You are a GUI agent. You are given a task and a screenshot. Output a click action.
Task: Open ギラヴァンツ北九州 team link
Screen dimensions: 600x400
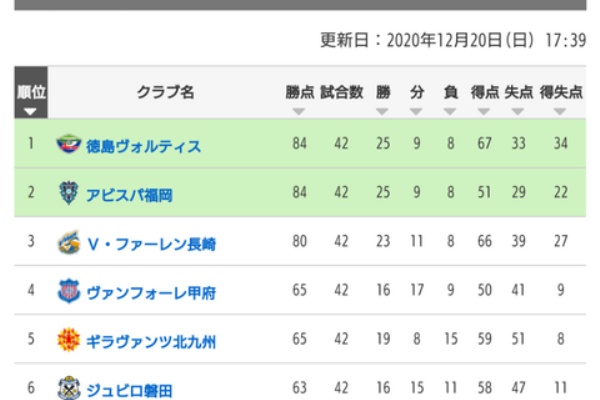[x=151, y=342]
